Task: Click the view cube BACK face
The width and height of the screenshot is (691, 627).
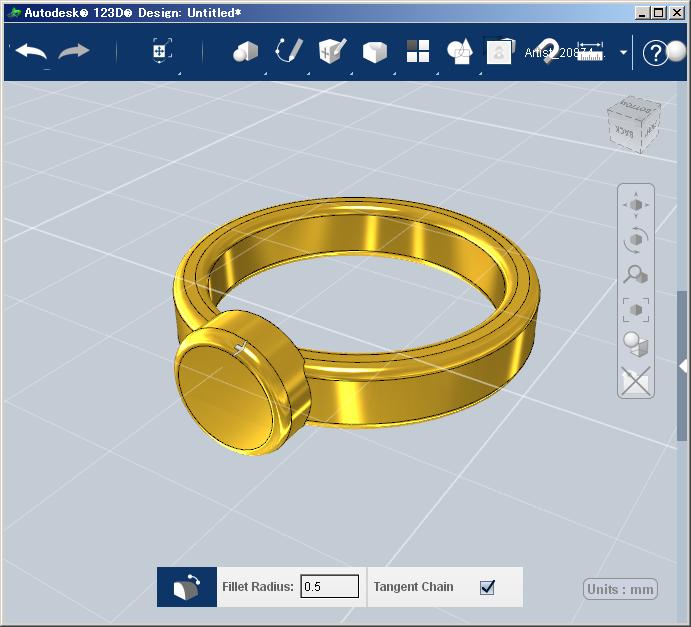Action: pos(624,132)
